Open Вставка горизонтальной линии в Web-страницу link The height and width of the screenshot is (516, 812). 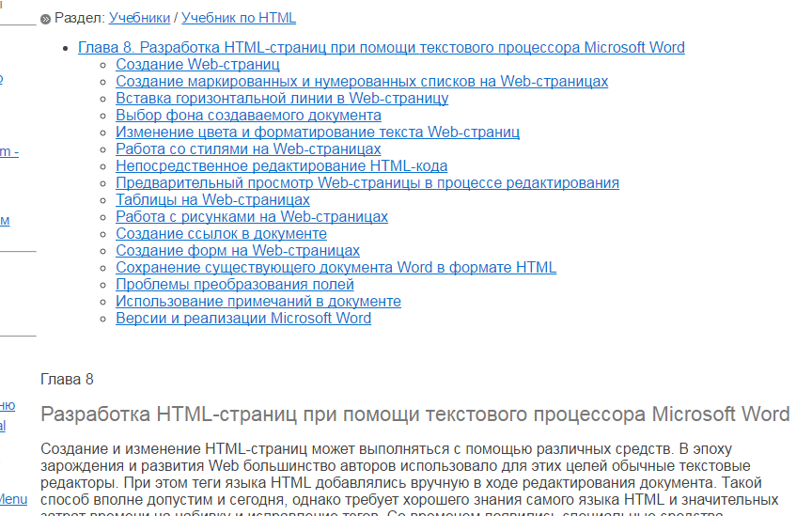(x=282, y=99)
